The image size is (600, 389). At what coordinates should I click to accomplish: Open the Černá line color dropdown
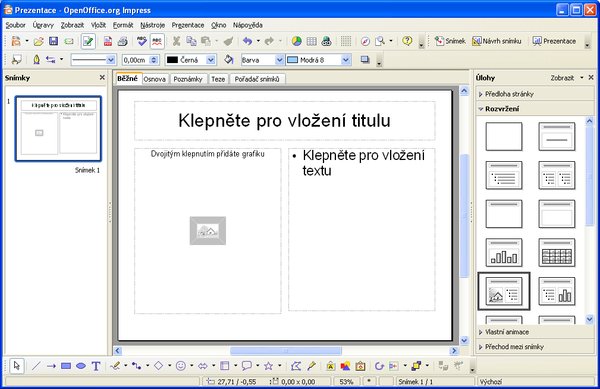click(211, 60)
